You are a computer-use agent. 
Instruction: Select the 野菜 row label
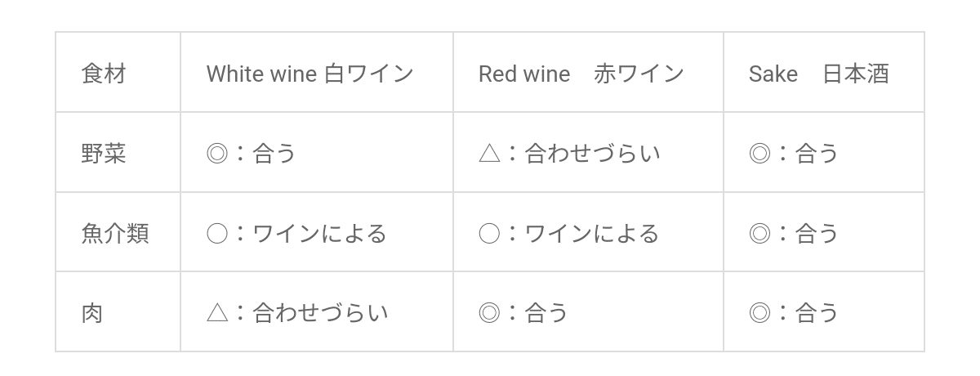pyautogui.click(x=104, y=153)
